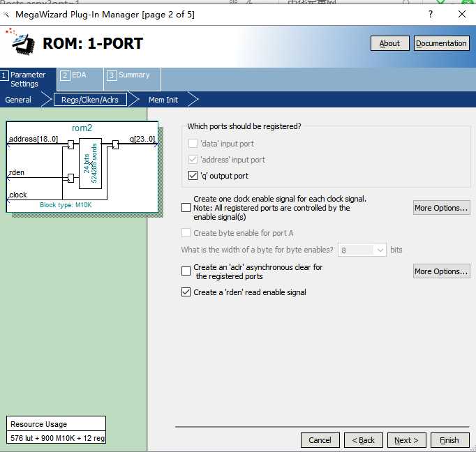Click the address[18..0] port label
Image resolution: width=476 pixels, height=452 pixels.
click(x=34, y=139)
